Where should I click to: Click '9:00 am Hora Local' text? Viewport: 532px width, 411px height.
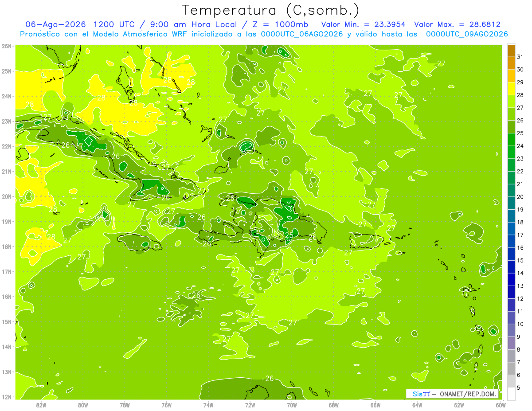click(x=193, y=24)
